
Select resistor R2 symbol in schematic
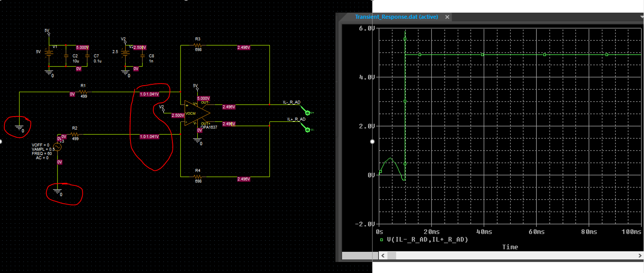tap(75, 134)
